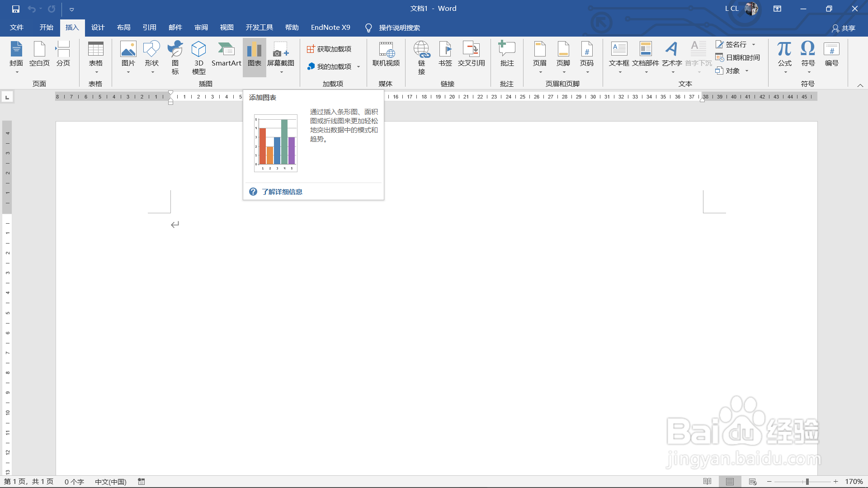This screenshot has height=488, width=868.
Task: Switch to Web layout view
Action: click(x=753, y=482)
